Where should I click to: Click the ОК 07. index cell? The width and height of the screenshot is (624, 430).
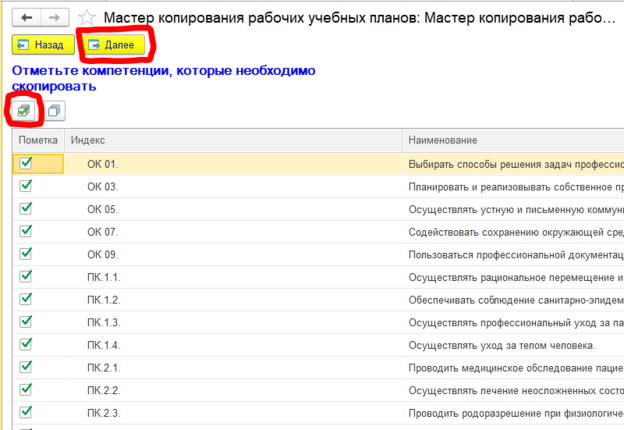click(102, 232)
